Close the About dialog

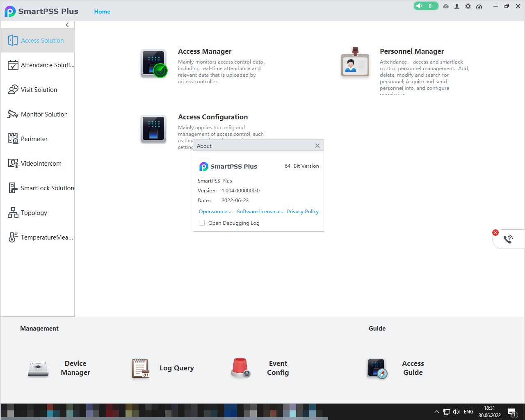317,146
